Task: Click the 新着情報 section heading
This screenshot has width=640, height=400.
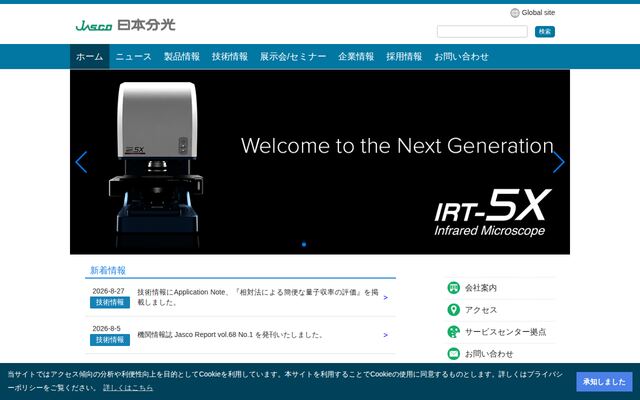Action: [x=108, y=270]
